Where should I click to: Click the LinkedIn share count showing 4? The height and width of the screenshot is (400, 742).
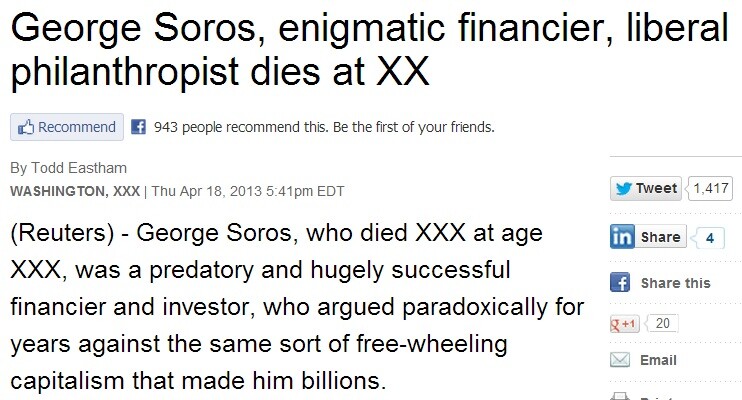709,238
